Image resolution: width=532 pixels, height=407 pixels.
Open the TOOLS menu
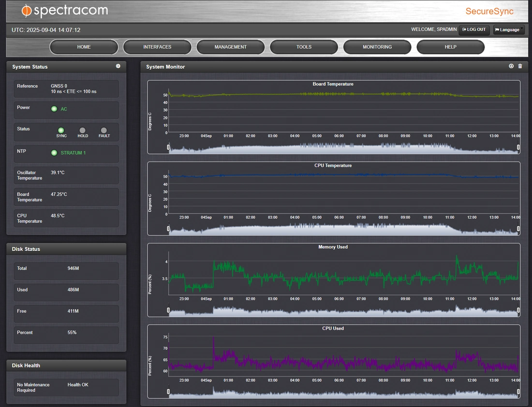point(304,47)
